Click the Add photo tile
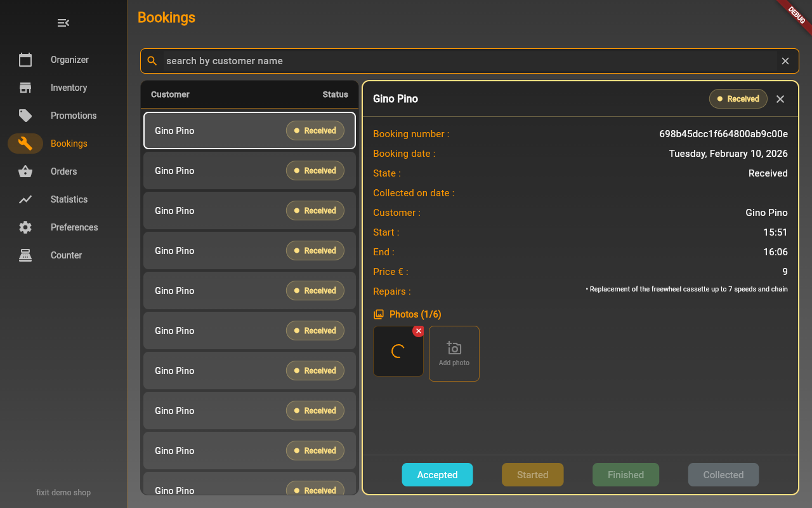The height and width of the screenshot is (508, 812). (x=454, y=354)
